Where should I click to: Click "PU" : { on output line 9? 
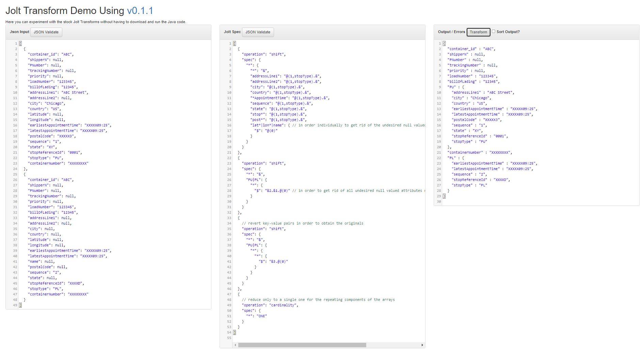tap(456, 87)
